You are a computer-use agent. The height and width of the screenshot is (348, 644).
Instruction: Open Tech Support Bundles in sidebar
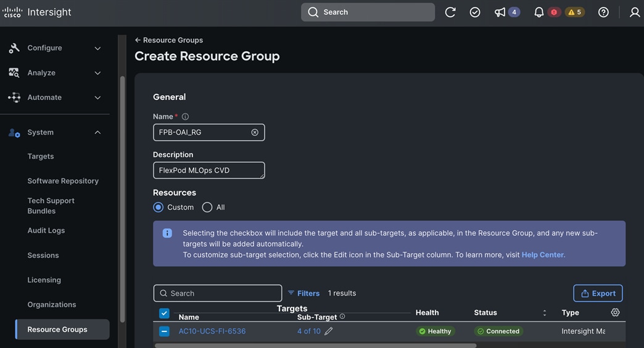coord(51,206)
